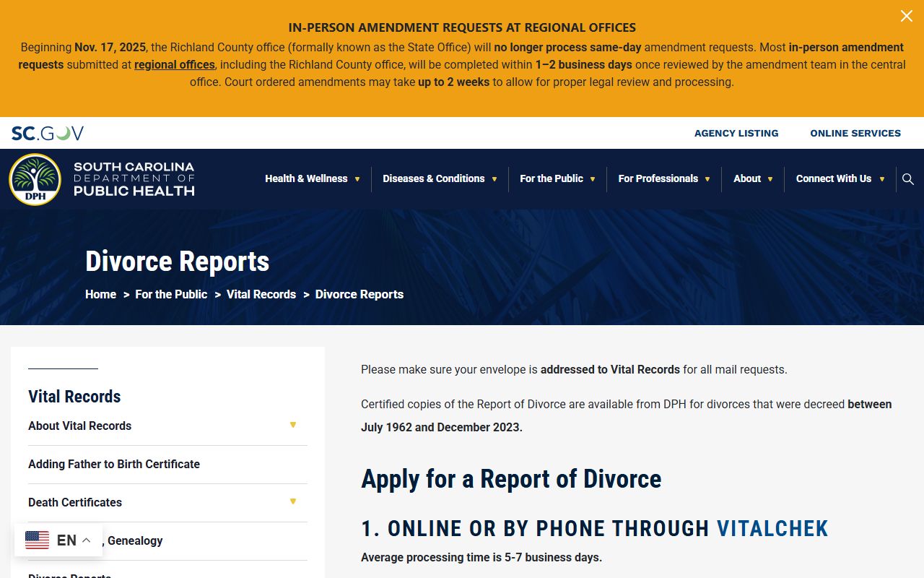Click the Divorce Reports page title
924x578 pixels.
(178, 261)
